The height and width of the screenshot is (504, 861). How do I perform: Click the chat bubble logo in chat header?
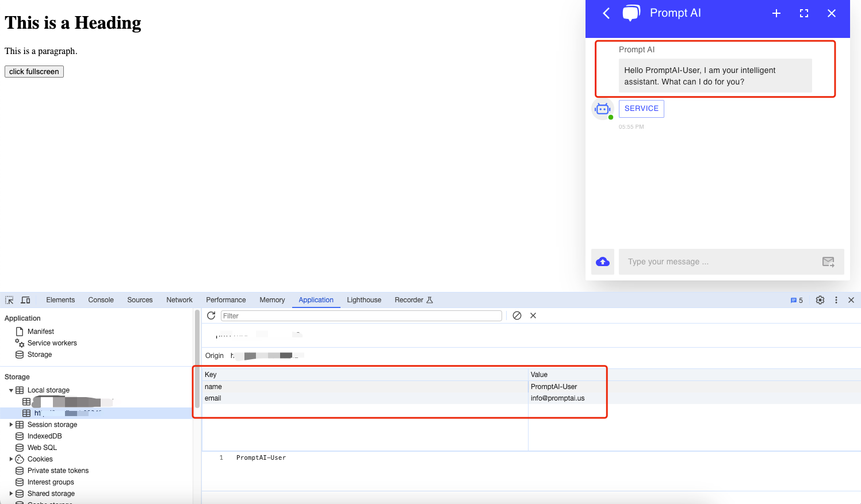pos(631,13)
